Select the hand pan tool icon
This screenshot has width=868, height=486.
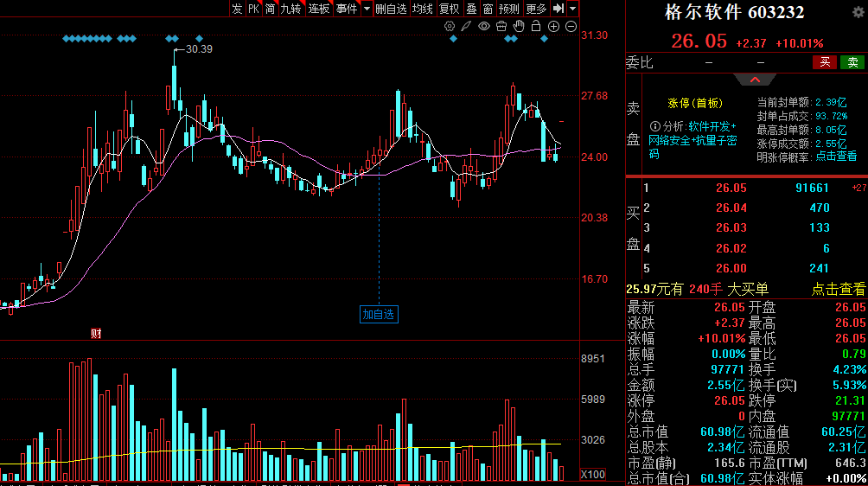tap(520, 27)
